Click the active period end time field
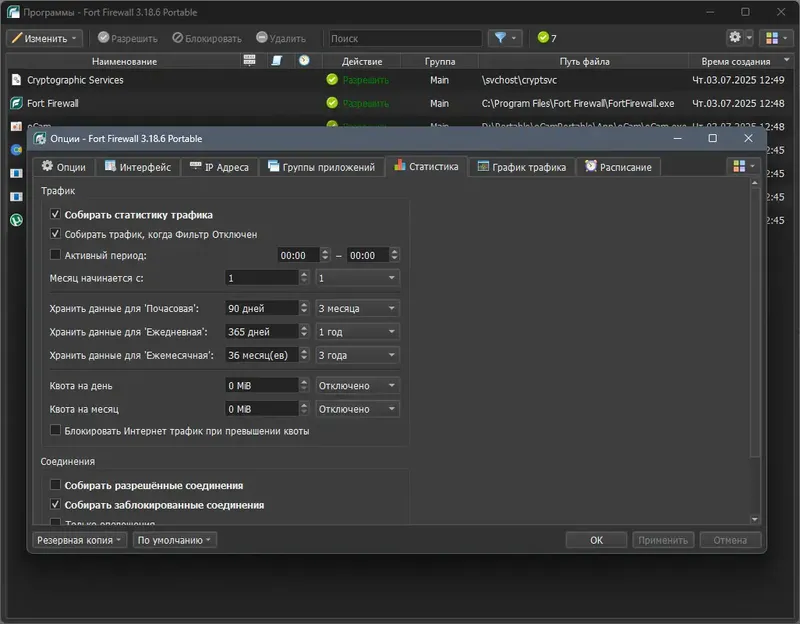The image size is (800, 624). 368,255
